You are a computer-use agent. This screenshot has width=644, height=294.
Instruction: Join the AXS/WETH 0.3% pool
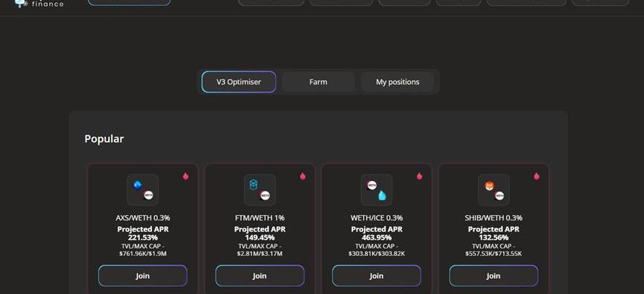(143, 275)
